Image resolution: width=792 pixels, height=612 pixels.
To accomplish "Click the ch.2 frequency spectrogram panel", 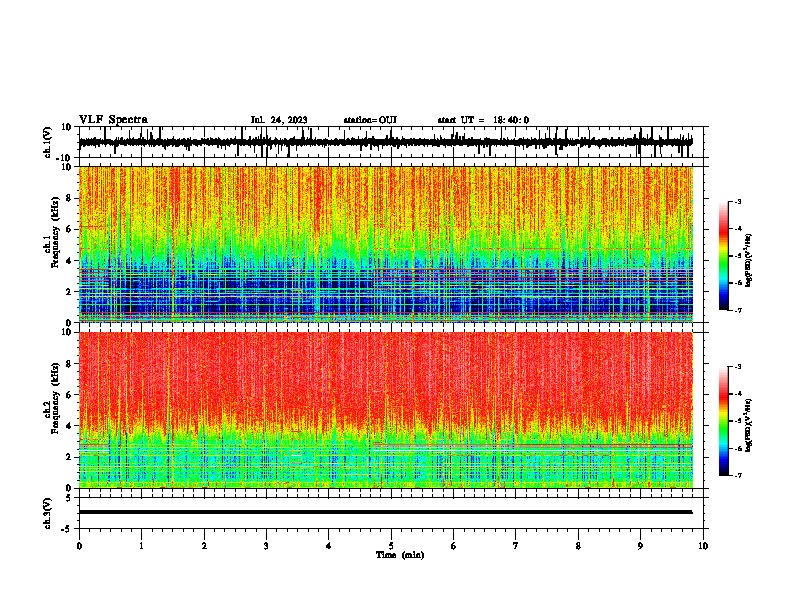I will [x=385, y=410].
